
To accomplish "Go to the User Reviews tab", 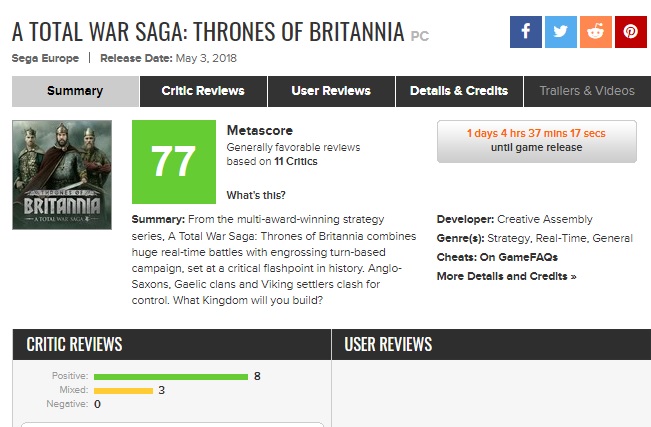I will 332,91.
